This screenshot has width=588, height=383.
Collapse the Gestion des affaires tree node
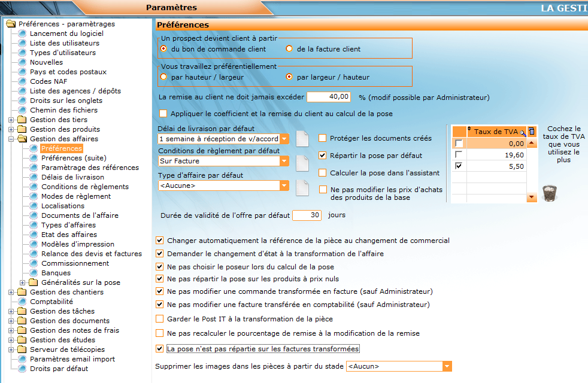pos(11,139)
